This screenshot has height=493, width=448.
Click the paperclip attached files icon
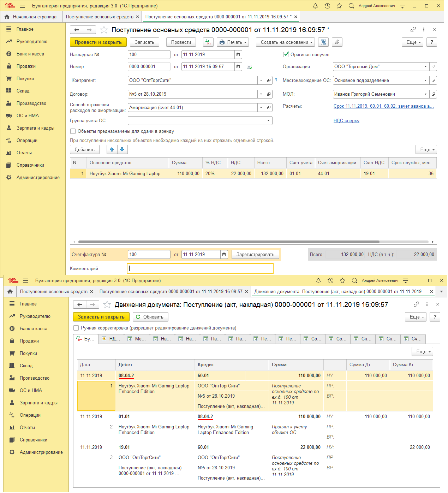tap(337, 42)
